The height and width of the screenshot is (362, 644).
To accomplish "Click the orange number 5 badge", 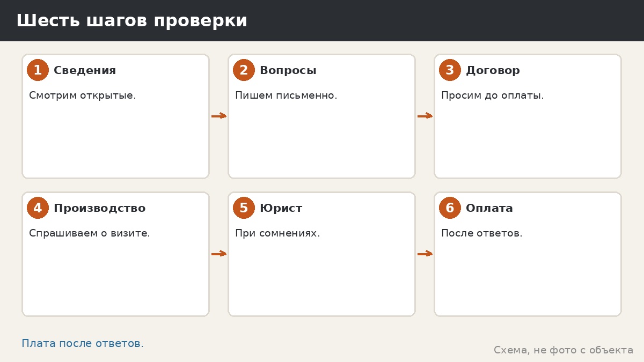I will [x=244, y=208].
